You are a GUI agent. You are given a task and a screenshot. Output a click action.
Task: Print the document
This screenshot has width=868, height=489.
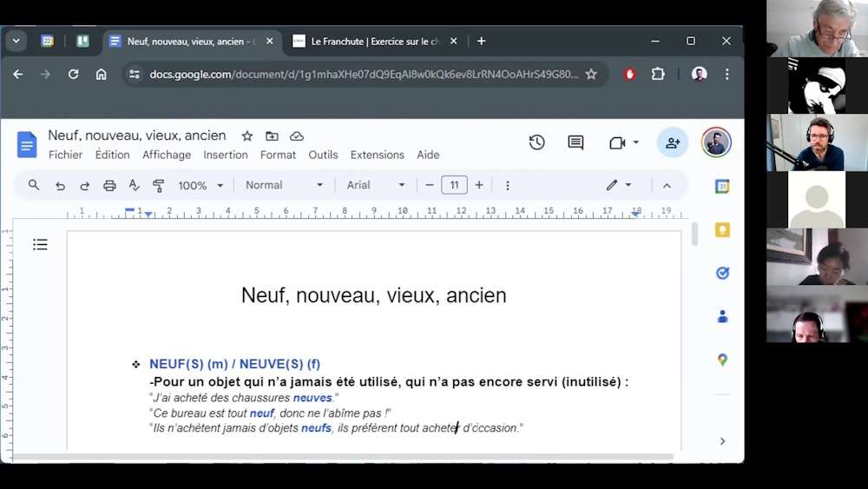[109, 186]
